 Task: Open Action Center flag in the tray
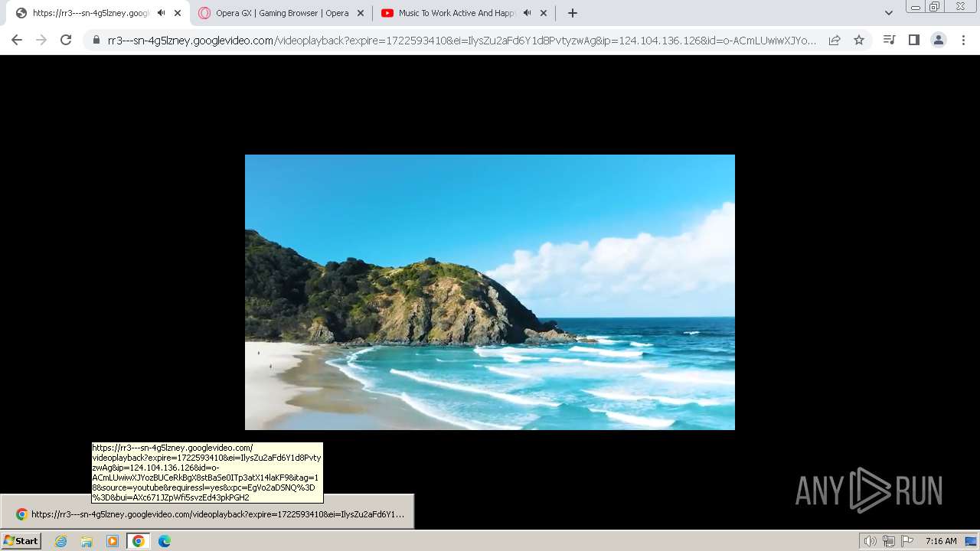[x=907, y=541]
